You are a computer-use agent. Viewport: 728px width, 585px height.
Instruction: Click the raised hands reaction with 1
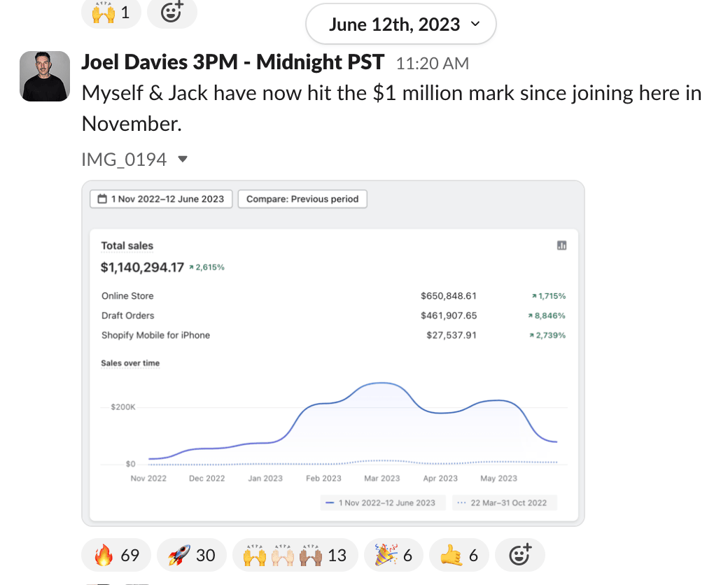coord(111,11)
